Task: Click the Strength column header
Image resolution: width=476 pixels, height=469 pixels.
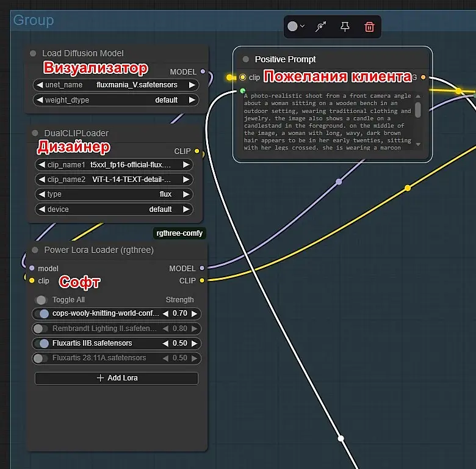Action: (179, 300)
